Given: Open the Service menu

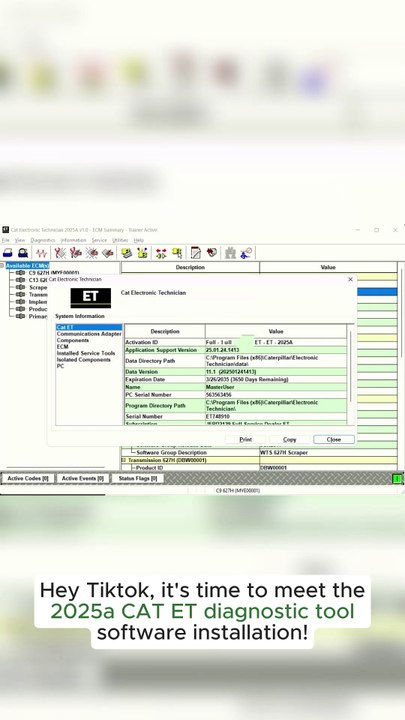Looking at the screenshot, I should (x=99, y=240).
